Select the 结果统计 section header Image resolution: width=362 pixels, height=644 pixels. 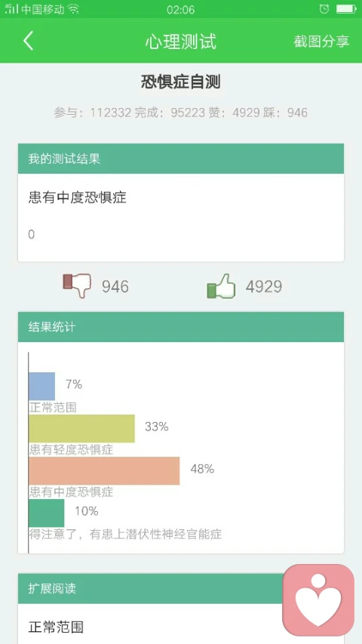tap(180, 327)
